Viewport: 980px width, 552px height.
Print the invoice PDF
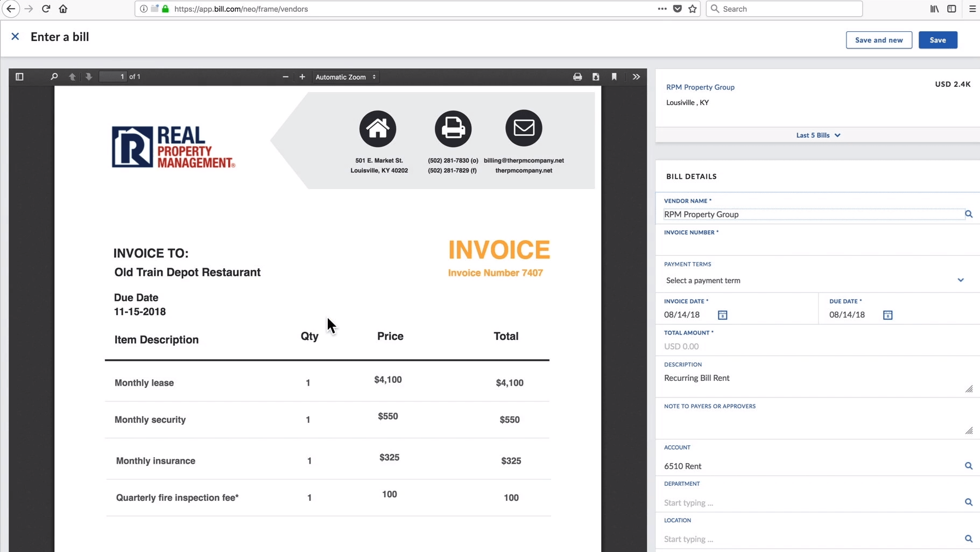tap(577, 76)
